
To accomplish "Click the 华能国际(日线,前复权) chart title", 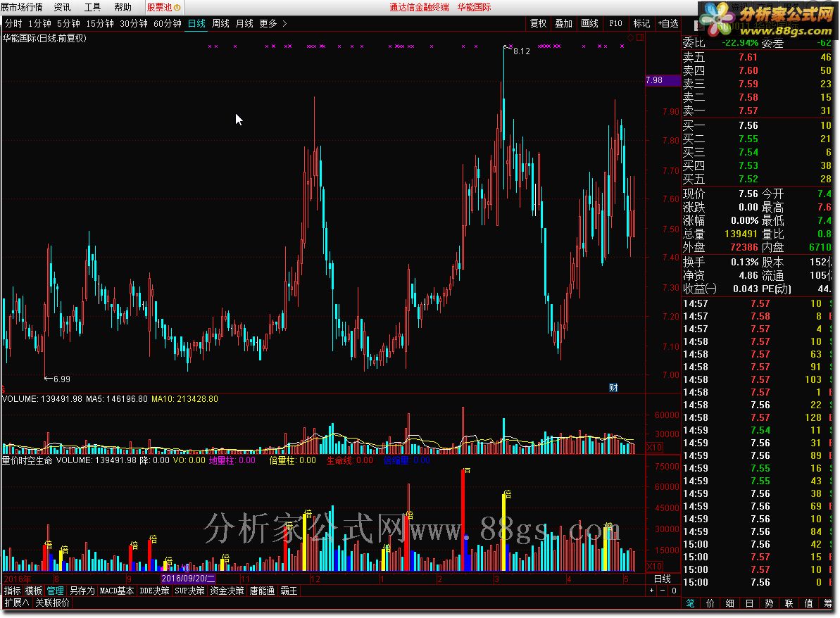I will coord(44,39).
